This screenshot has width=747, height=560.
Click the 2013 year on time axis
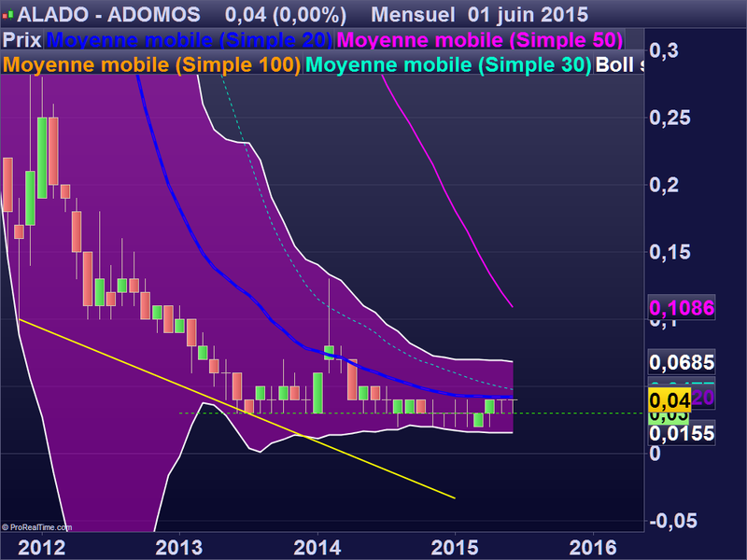coord(179,548)
